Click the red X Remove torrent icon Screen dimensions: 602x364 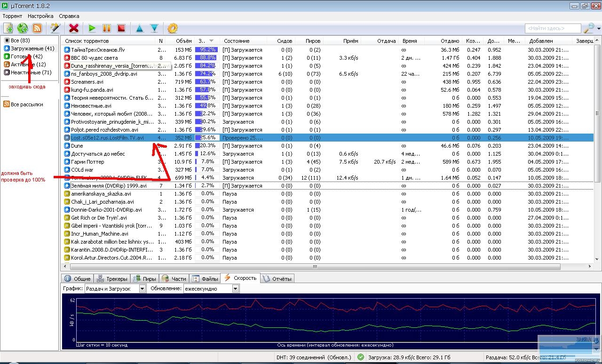tap(74, 28)
